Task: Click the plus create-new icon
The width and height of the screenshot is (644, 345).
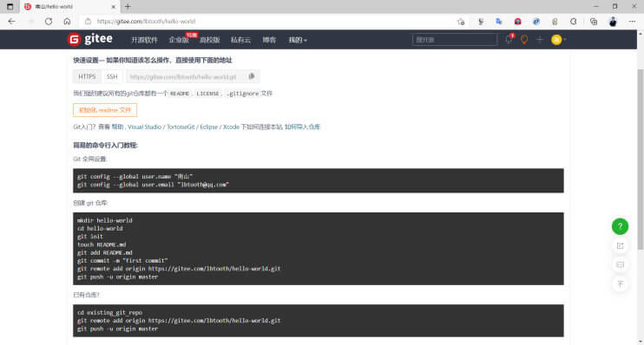Action: coord(540,39)
